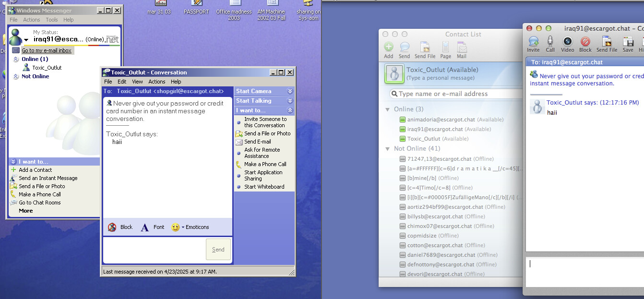Click Start Application Sharing

click(x=263, y=176)
